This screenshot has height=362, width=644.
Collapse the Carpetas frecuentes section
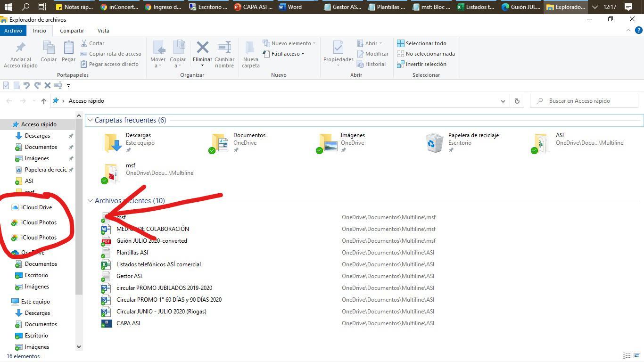(x=90, y=120)
